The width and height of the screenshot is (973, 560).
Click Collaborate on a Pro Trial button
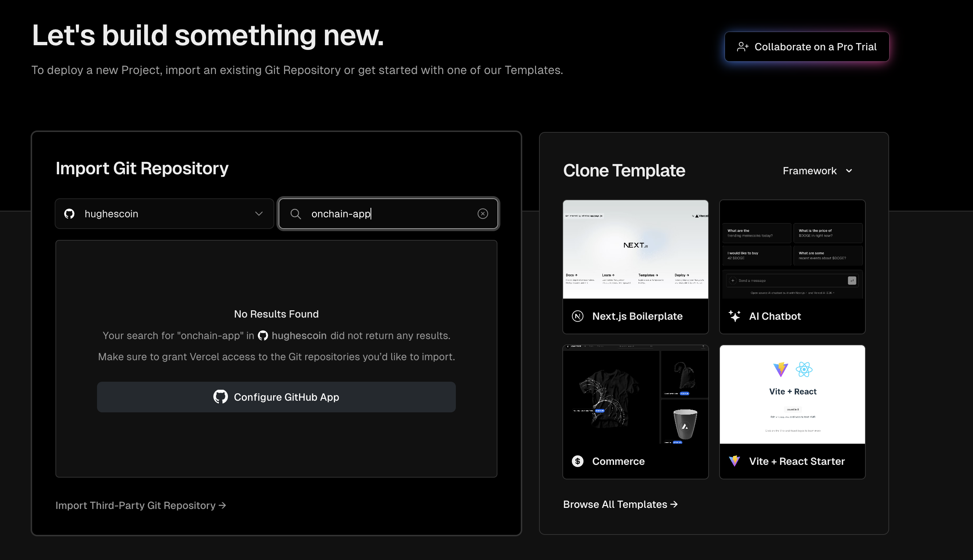[806, 47]
